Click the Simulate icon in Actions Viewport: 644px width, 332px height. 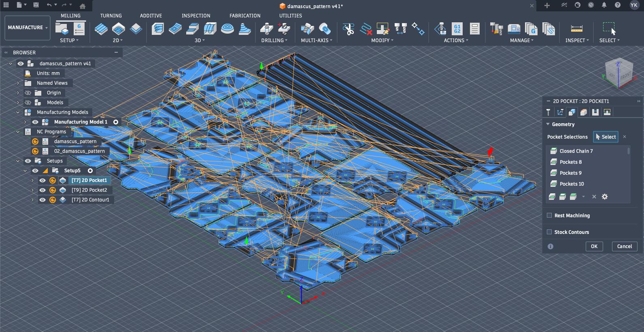click(x=440, y=29)
